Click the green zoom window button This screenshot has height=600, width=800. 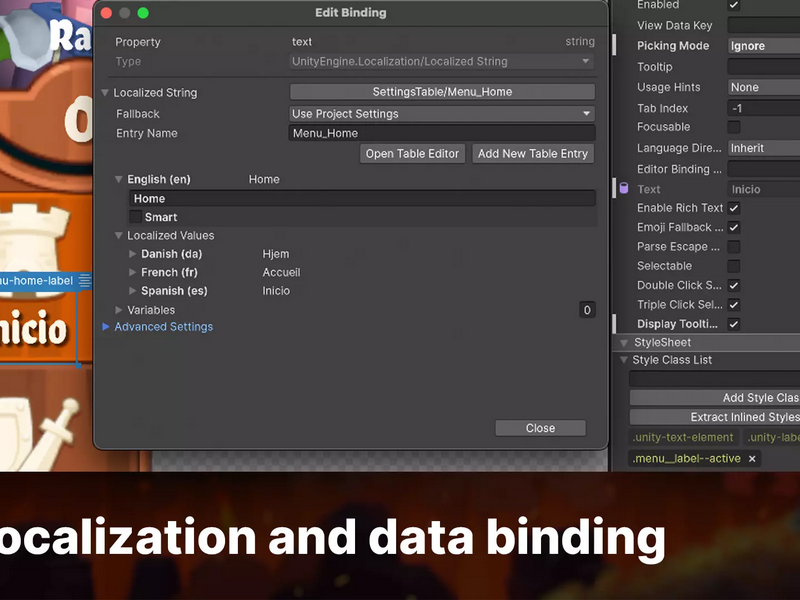point(143,13)
